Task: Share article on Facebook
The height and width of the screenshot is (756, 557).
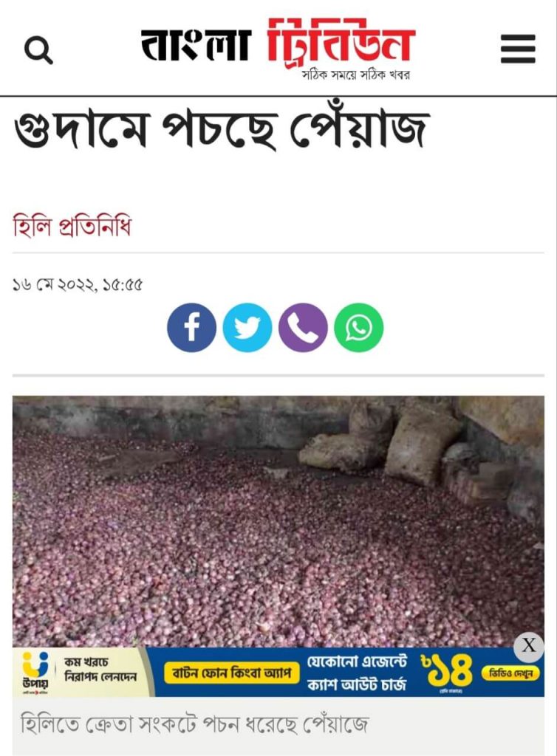Action: (x=191, y=327)
